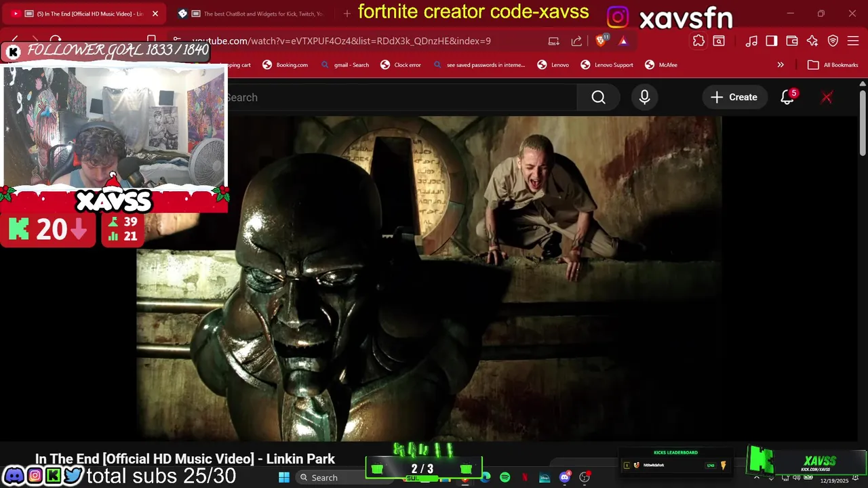
Task: Open the Brave Rewards triangle icon
Action: tap(623, 41)
